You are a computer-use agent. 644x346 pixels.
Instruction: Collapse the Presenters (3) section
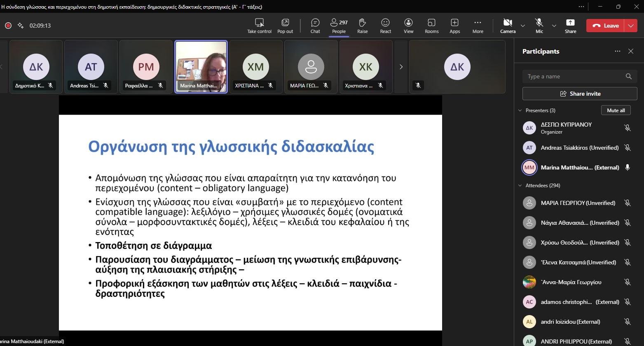pos(520,111)
